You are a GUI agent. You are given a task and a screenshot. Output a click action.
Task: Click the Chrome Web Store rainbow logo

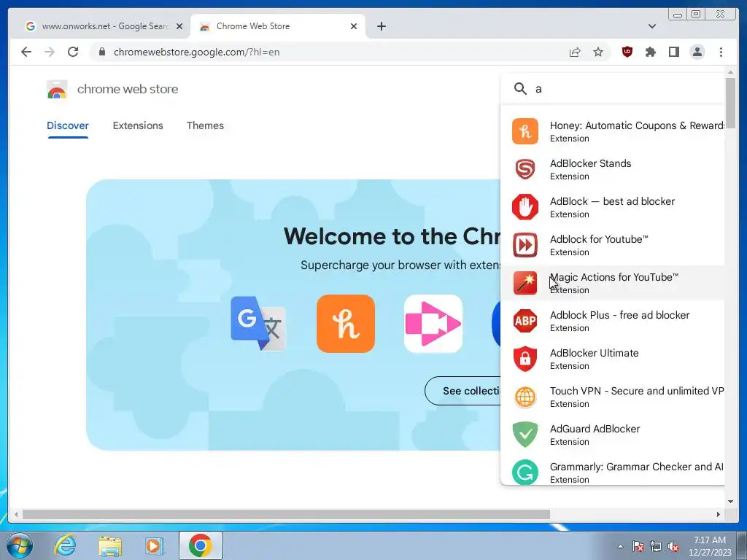click(x=57, y=89)
